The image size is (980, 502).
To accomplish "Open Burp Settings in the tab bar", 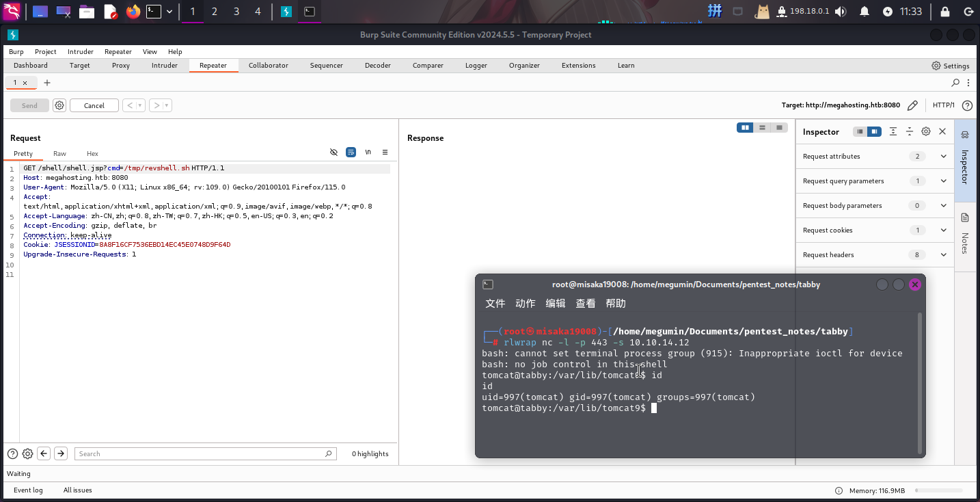I will coord(951,66).
